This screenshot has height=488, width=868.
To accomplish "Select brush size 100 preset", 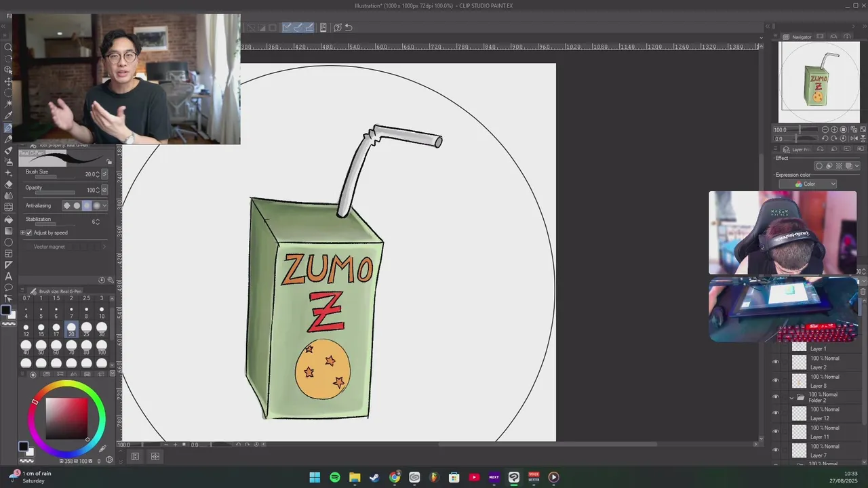I will click(x=102, y=347).
